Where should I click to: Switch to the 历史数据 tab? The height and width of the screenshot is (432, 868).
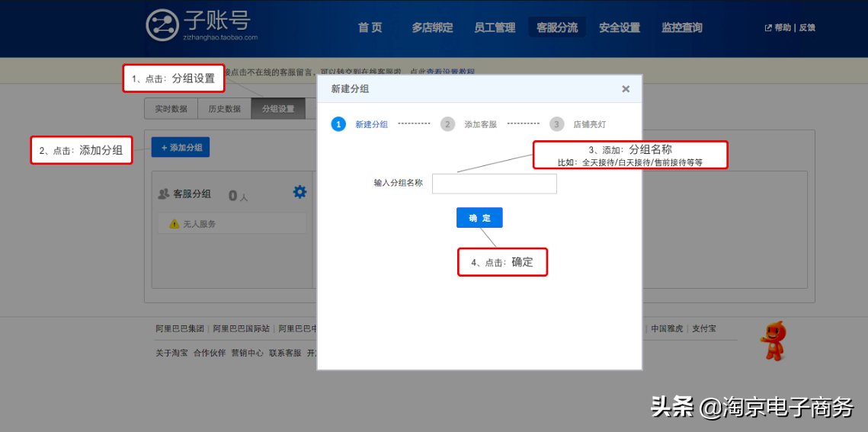(x=224, y=109)
